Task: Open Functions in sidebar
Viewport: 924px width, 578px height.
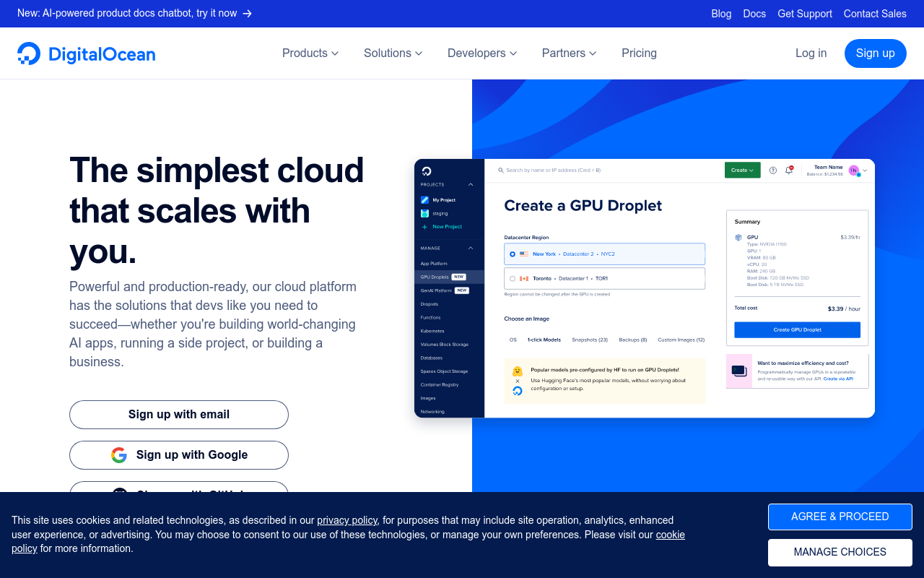Action: pos(430,317)
